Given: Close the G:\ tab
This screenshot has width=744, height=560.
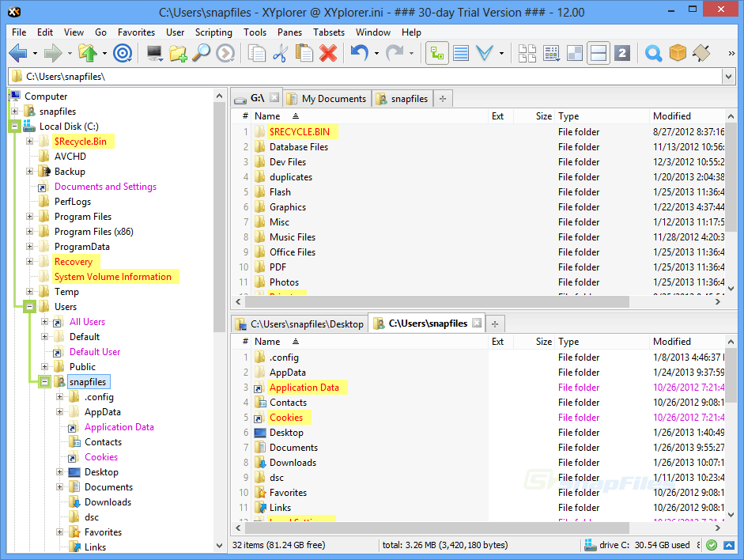Looking at the screenshot, I should (274, 97).
